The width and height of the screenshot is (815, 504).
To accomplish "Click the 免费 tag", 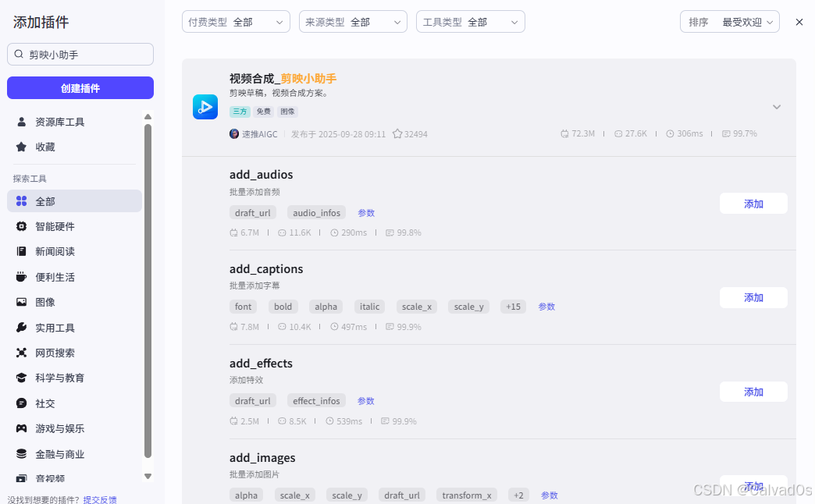I will tap(264, 112).
